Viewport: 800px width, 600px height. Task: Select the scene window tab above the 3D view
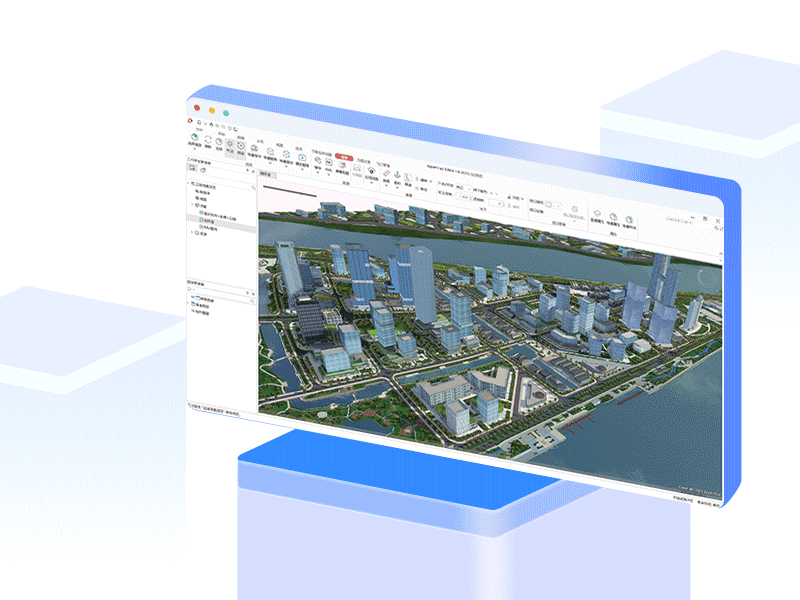coord(267,174)
